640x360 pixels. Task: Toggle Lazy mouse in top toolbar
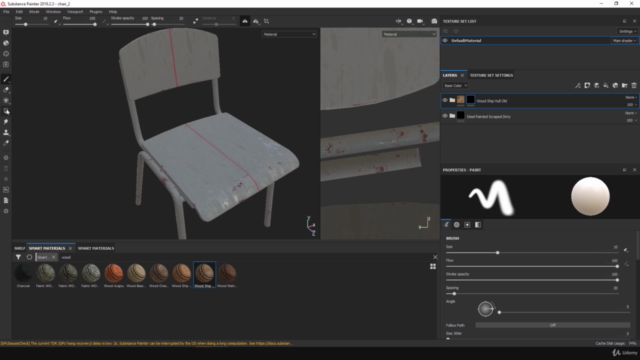(x=196, y=21)
